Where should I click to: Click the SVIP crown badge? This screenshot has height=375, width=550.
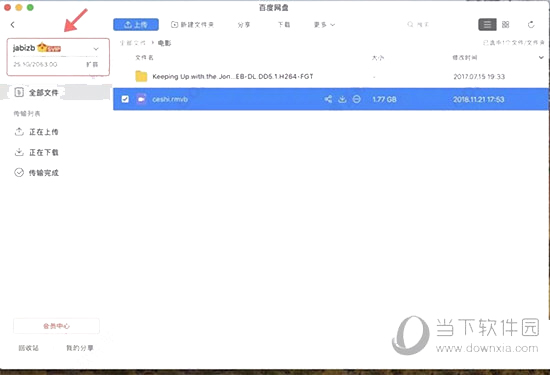[49, 47]
